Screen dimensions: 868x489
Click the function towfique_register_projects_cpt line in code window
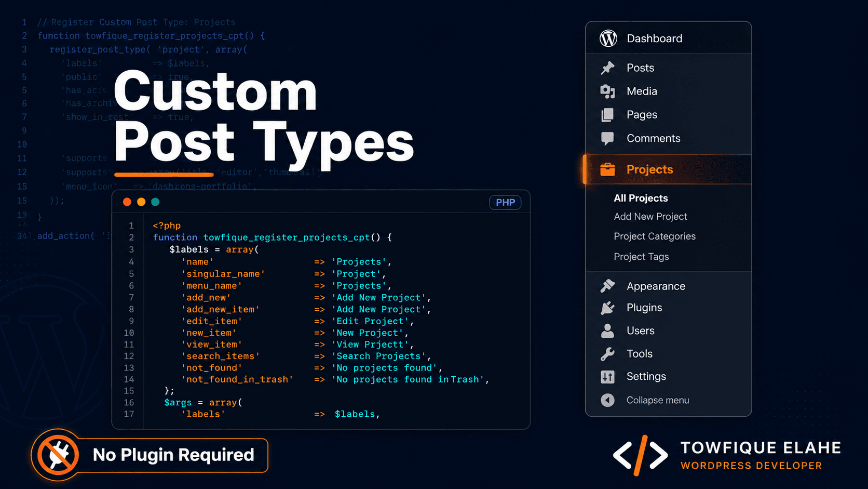[272, 237]
